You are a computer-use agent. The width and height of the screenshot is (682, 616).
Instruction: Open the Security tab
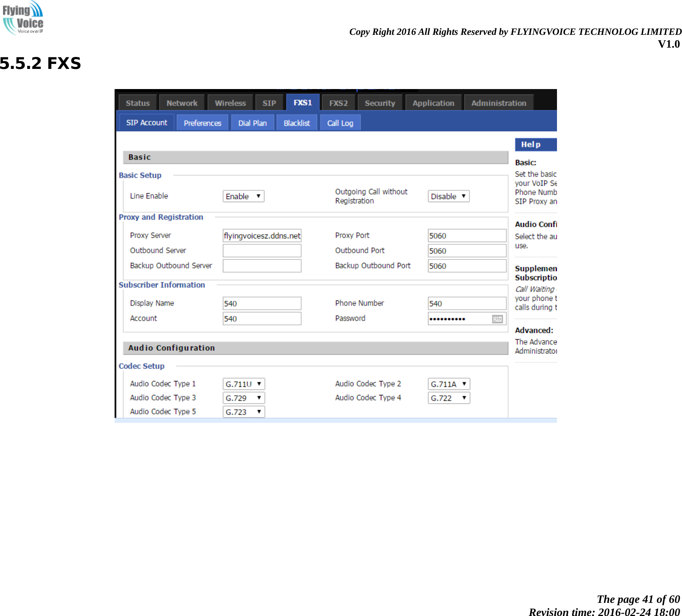coord(380,102)
